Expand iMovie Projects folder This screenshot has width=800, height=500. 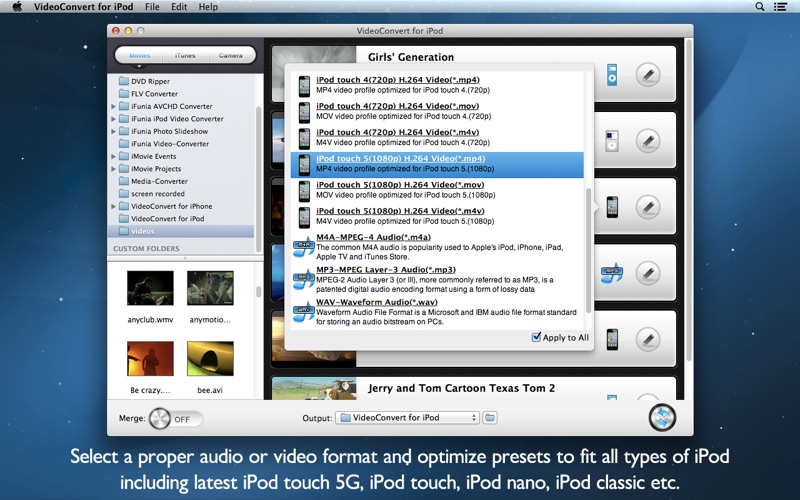coord(113,168)
